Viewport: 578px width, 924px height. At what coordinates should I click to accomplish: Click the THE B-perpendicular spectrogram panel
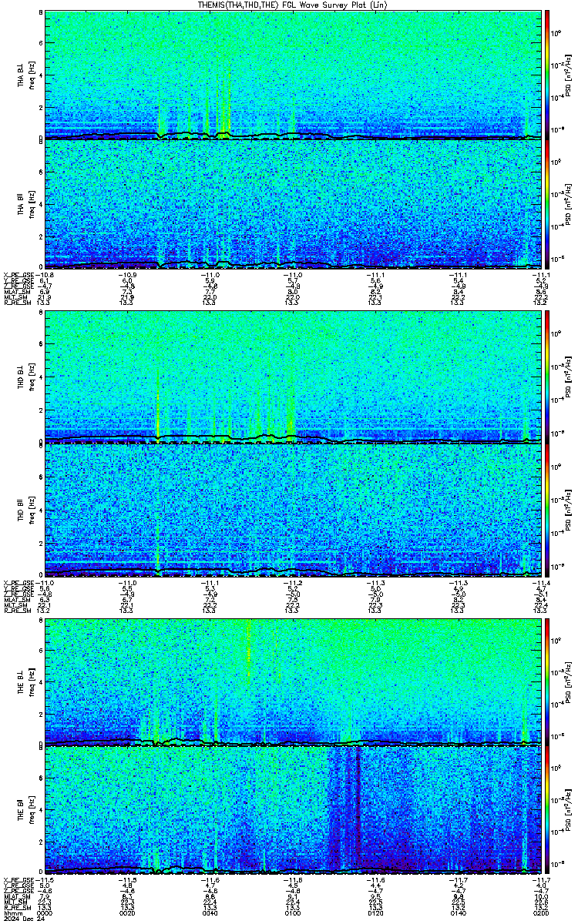pyautogui.click(x=293, y=681)
